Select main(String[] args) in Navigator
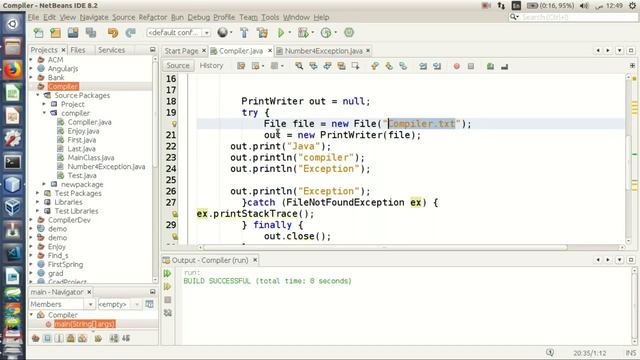The width and height of the screenshot is (640, 360). [84, 324]
